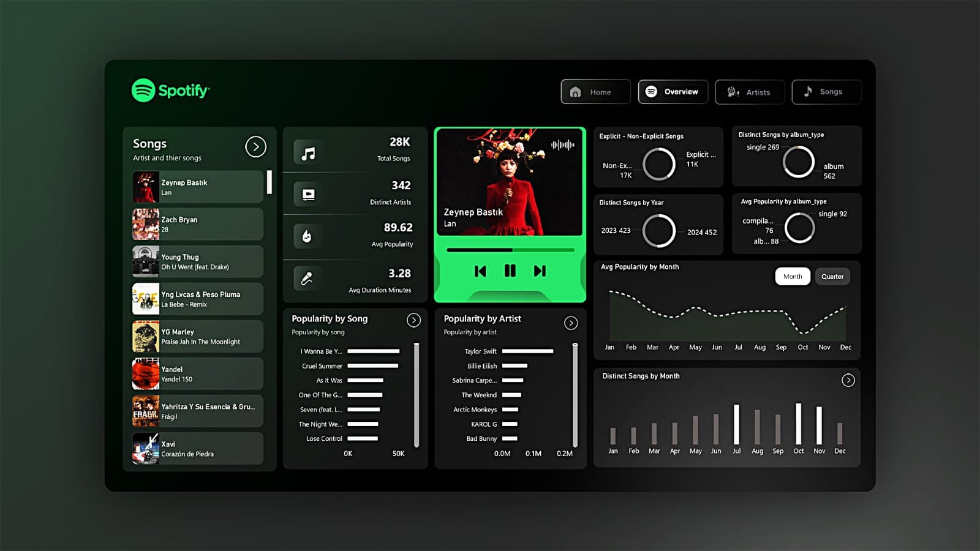Click the Spotify icon in Overview button
The width and height of the screenshot is (980, 551).
[x=651, y=91]
